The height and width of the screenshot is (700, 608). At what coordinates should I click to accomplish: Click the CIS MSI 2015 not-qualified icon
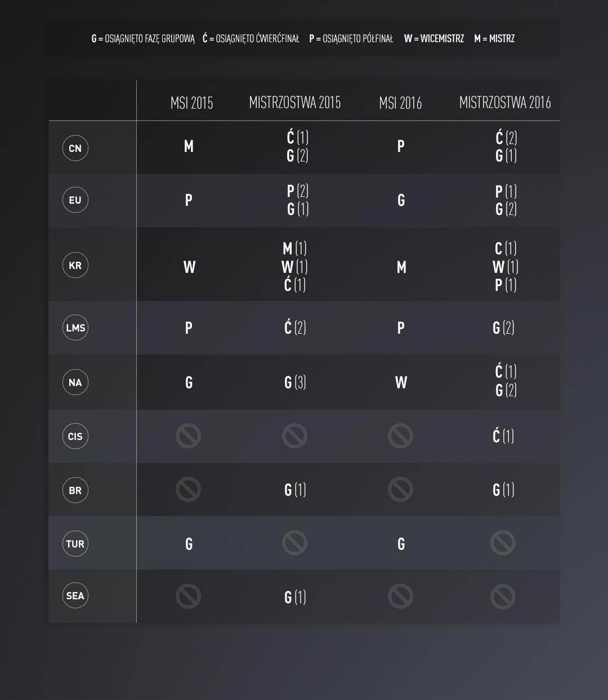(188, 436)
